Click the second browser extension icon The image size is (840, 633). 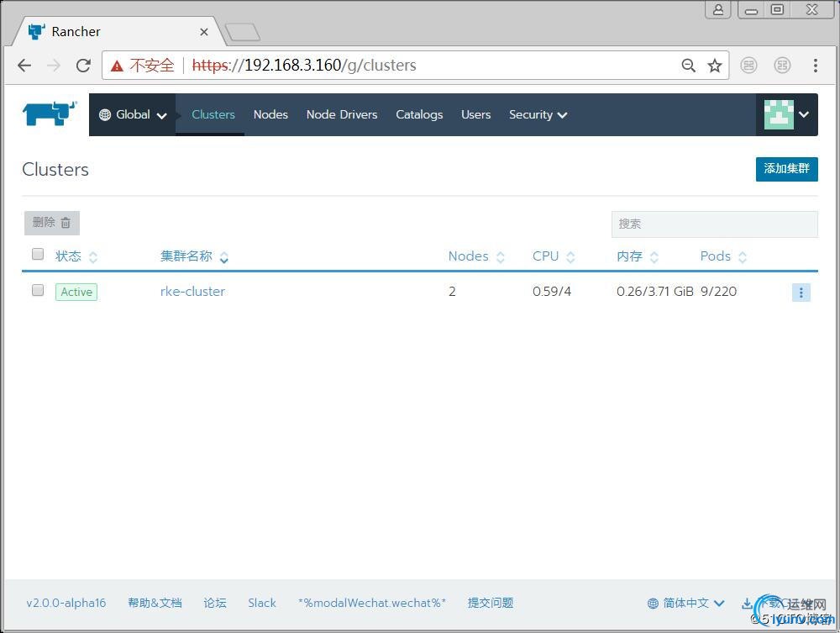[x=782, y=66]
